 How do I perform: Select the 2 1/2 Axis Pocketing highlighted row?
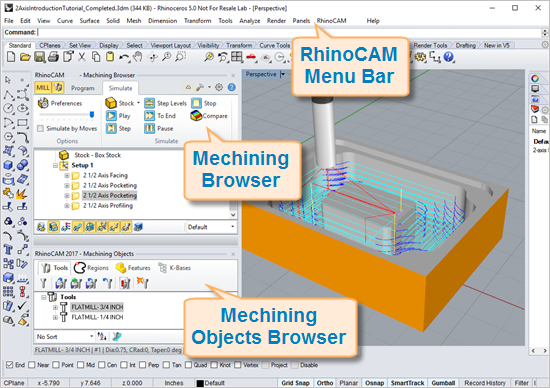pos(109,195)
